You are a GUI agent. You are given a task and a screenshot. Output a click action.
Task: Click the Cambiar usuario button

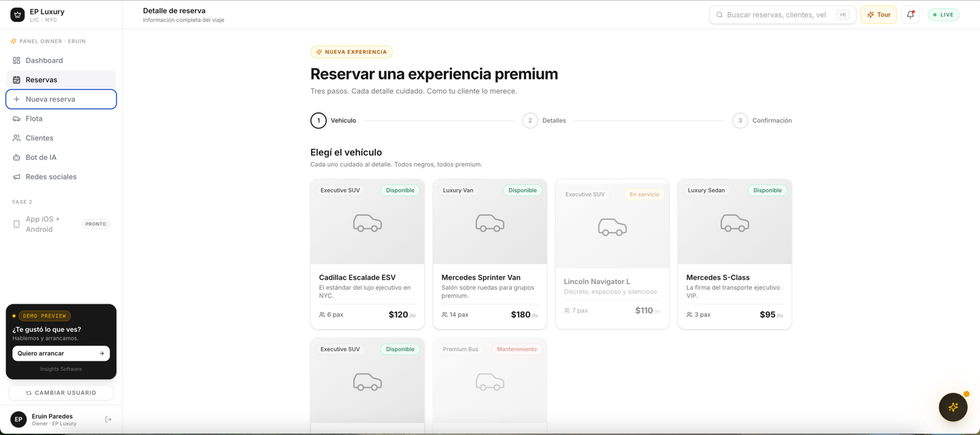(61, 393)
